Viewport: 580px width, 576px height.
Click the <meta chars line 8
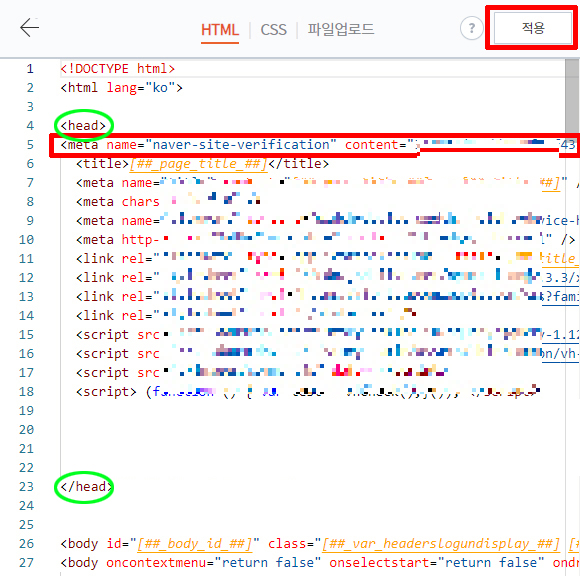[x=168, y=202]
